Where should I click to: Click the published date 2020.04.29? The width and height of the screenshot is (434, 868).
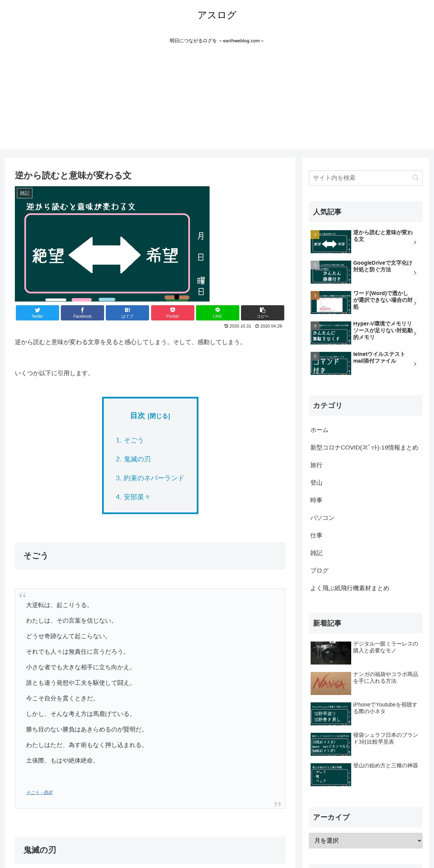tap(269, 326)
